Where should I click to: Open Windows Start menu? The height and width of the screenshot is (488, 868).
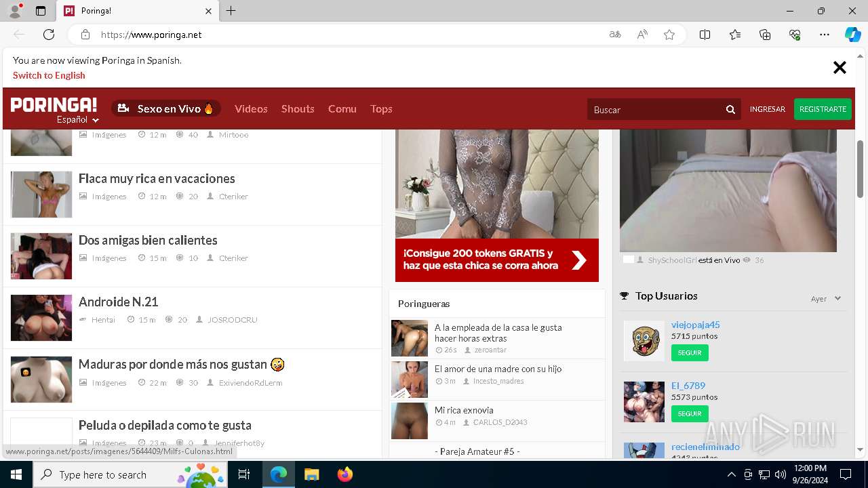click(16, 474)
